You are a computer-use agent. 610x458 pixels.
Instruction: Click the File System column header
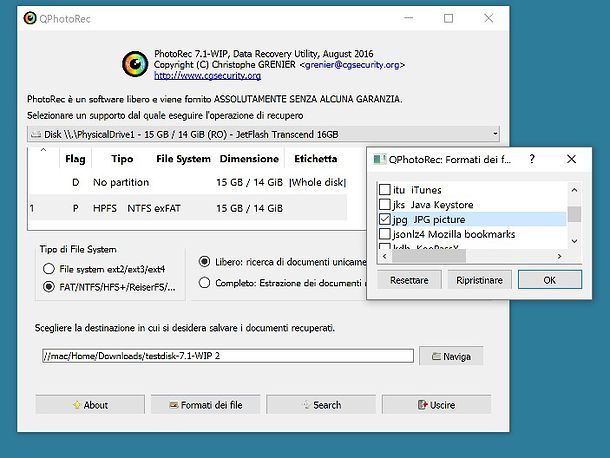tap(183, 158)
